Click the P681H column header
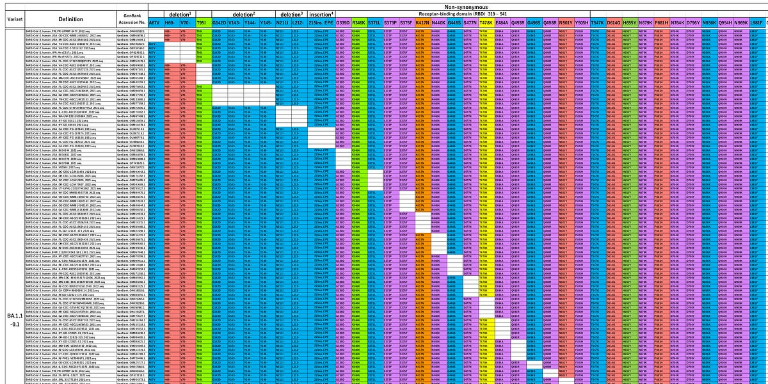Image resolution: width=768 pixels, height=384 pixels. 661,23
